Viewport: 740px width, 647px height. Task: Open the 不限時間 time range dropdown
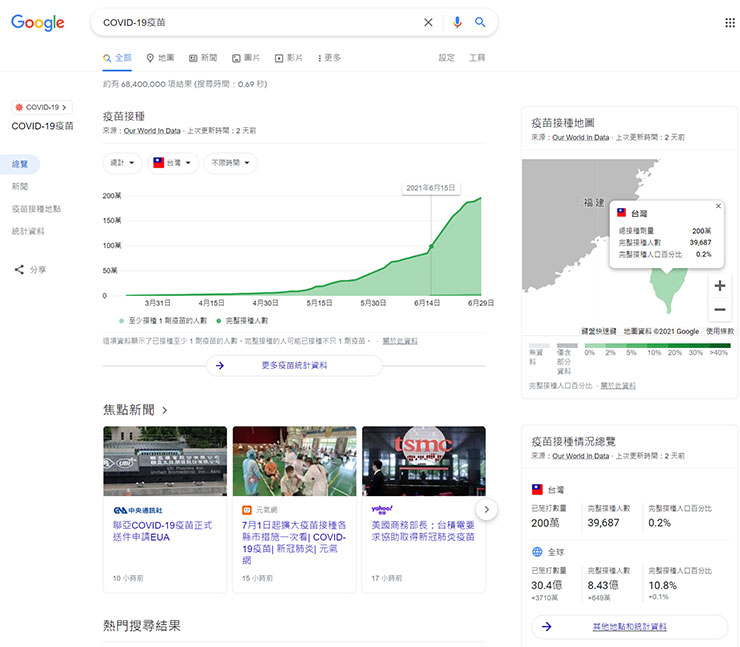230,163
